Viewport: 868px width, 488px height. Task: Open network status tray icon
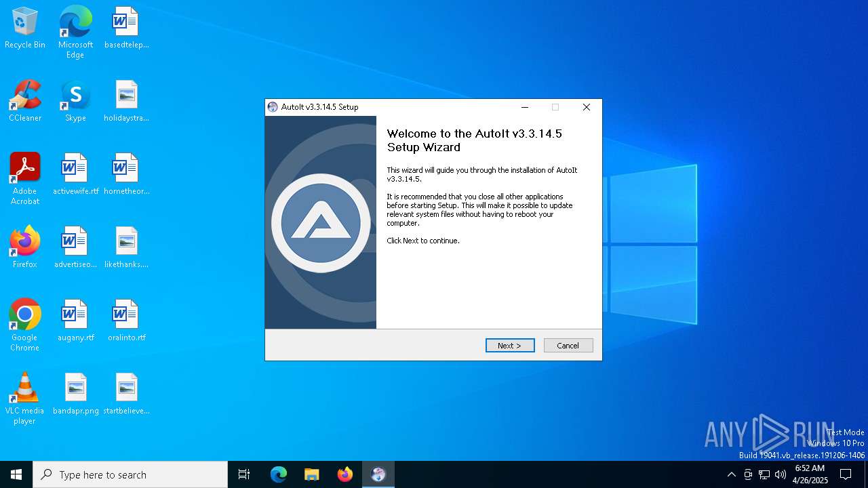pyautogui.click(x=764, y=474)
